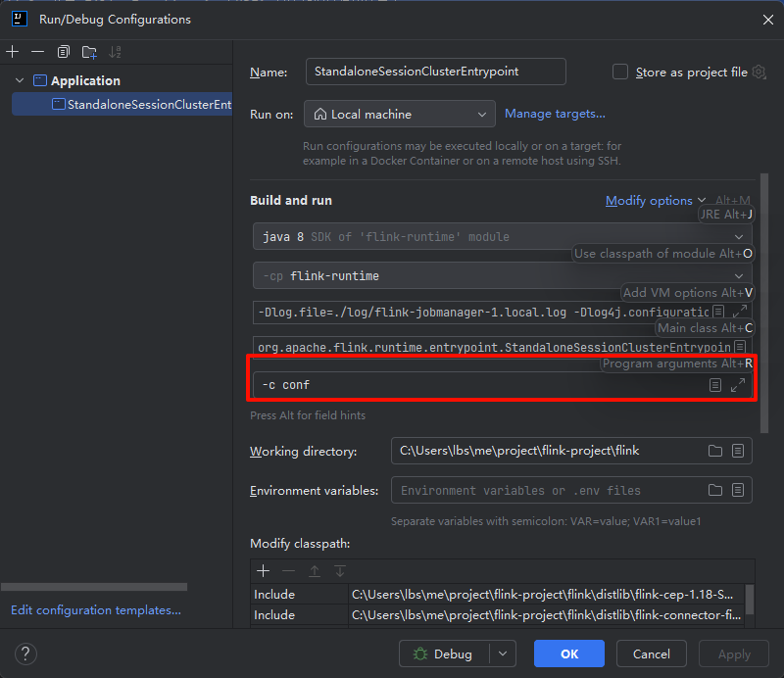Image resolution: width=784 pixels, height=678 pixels.
Task: Add a new run configuration
Action: pos(13,51)
